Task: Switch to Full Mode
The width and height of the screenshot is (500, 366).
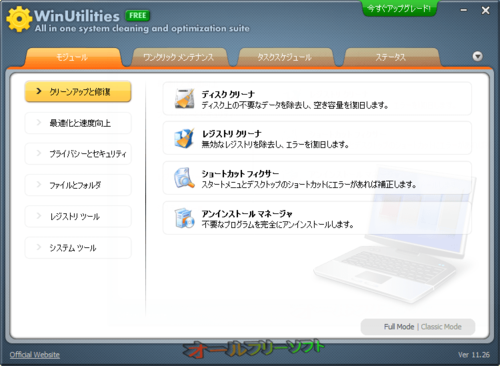Action: (x=399, y=327)
